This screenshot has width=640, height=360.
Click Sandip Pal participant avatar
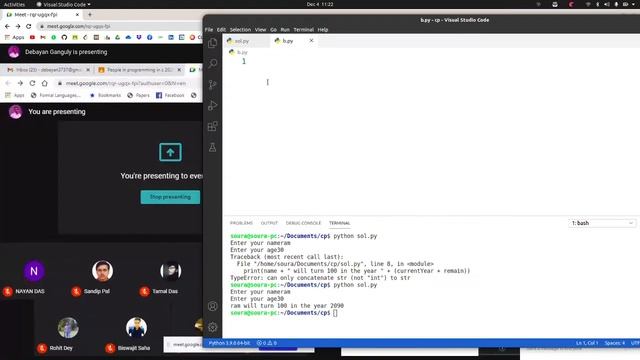102,271
